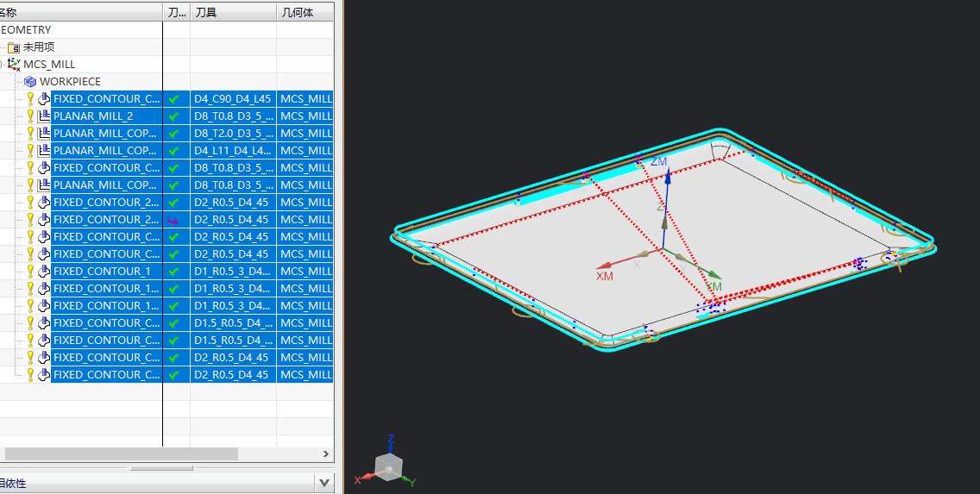Image resolution: width=980 pixels, height=494 pixels.
Task: Click the checkmark in the D4_C90_D4_L45 row
Action: (x=173, y=98)
